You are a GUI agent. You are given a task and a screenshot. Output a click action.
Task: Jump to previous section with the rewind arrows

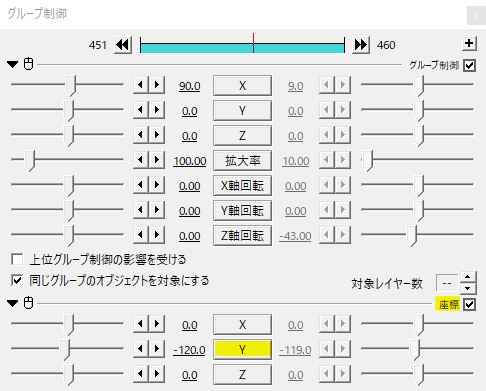point(123,45)
